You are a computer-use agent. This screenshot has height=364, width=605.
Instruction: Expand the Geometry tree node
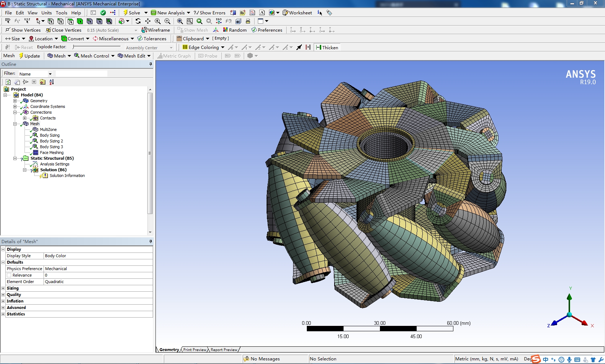tap(15, 101)
